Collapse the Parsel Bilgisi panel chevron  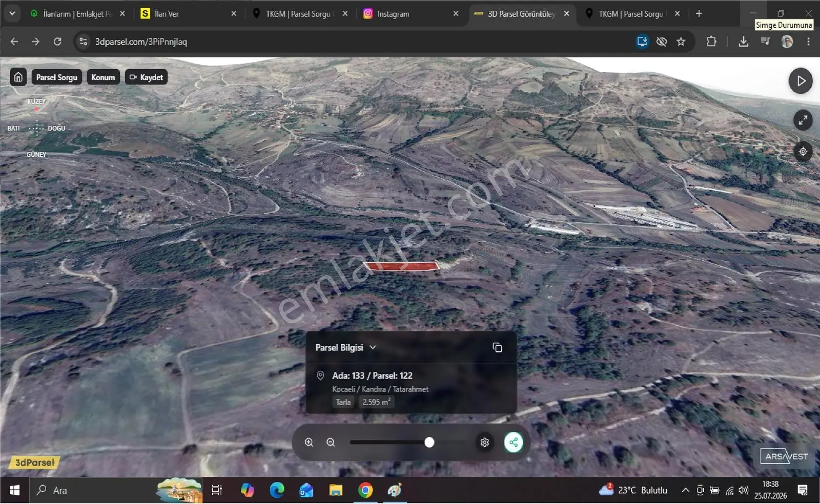373,348
